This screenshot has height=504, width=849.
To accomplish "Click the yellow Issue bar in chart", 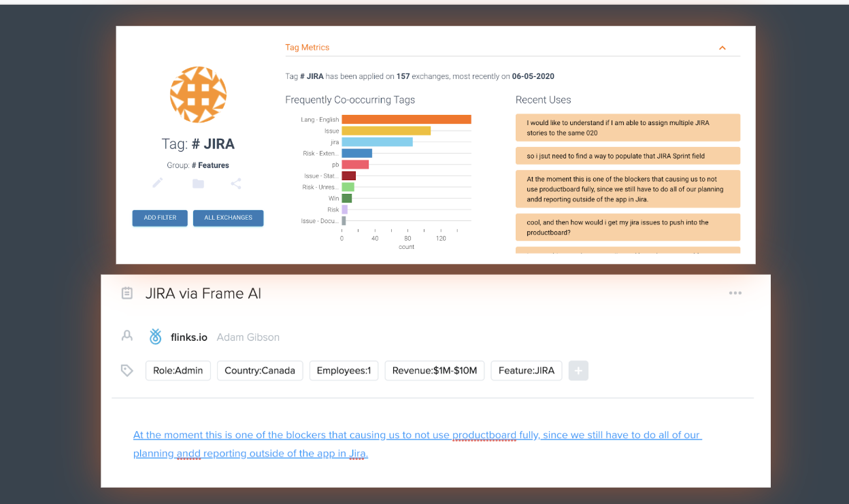I will click(386, 131).
